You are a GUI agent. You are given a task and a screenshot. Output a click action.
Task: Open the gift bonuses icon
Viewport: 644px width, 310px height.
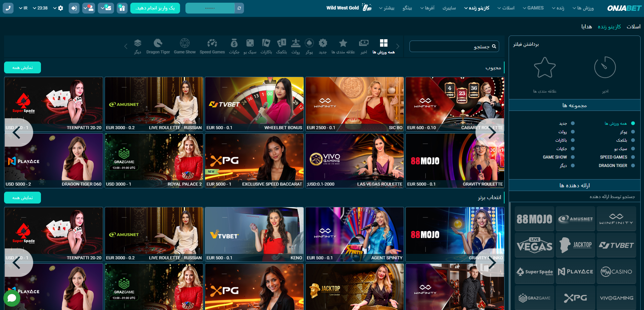(122, 8)
